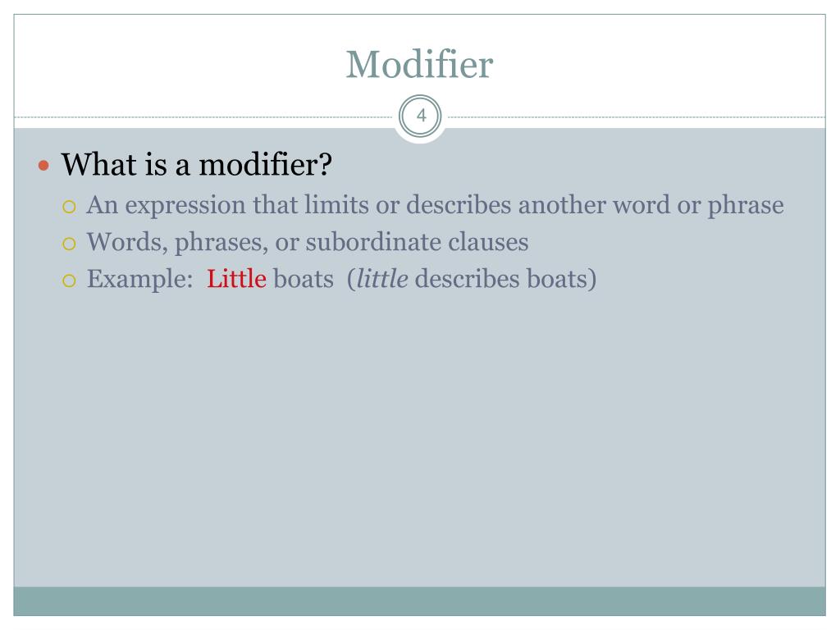The width and height of the screenshot is (840, 630).
Task: Click the empty gray content area
Action: pyautogui.click(x=419, y=440)
